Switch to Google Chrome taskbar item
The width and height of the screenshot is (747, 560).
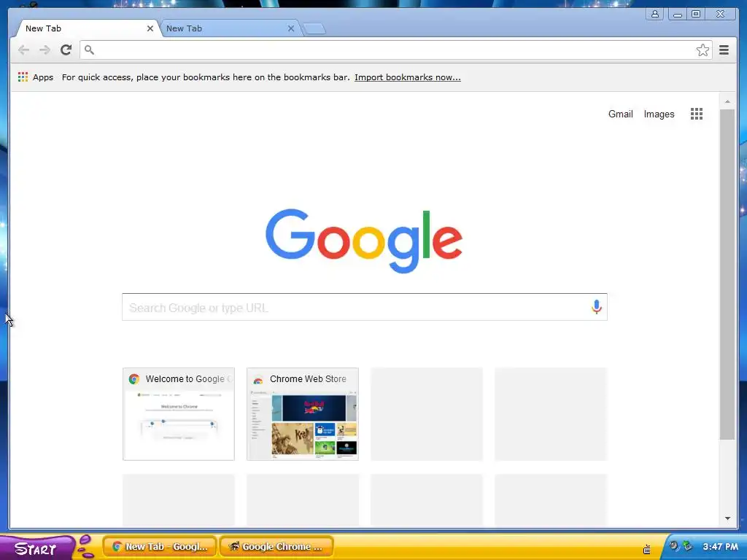pyautogui.click(x=276, y=547)
